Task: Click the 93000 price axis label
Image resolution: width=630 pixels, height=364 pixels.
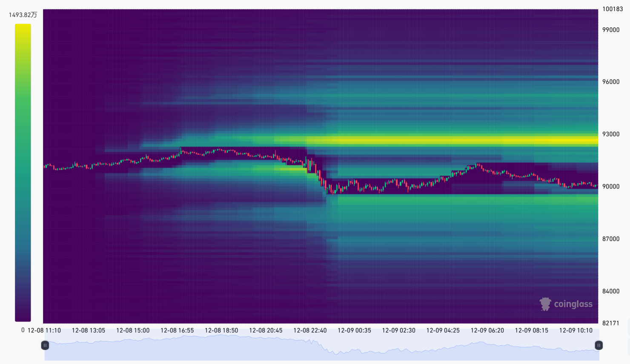Action: [611, 134]
